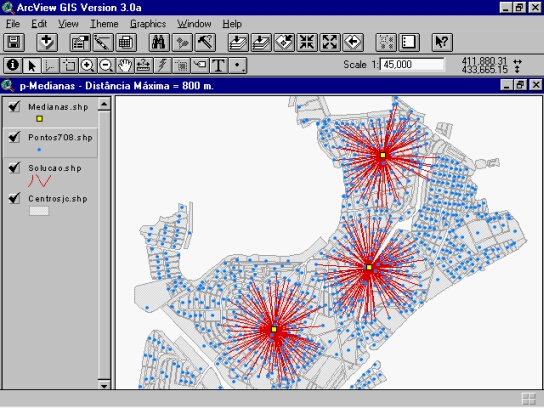This screenshot has height=408, width=544.
Task: Click the Scale input field
Action: pos(412,65)
